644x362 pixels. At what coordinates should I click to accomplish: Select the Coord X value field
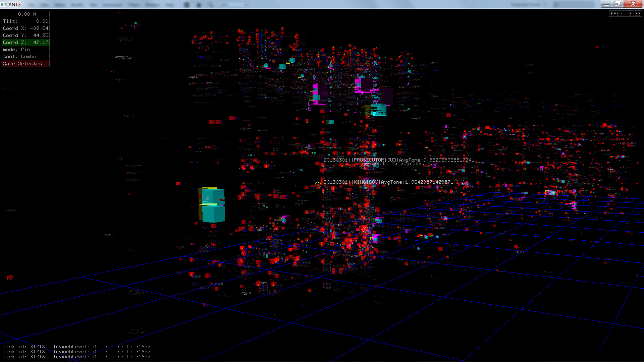pos(25,28)
